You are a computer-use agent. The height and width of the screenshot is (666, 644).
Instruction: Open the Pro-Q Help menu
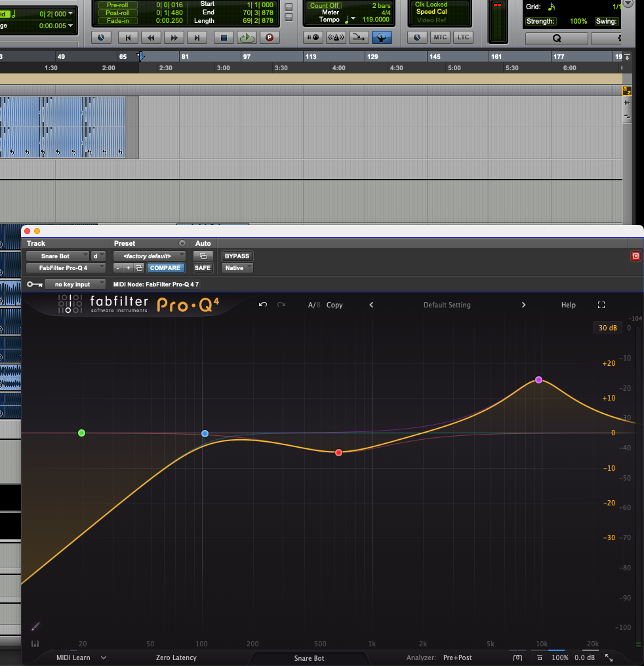pyautogui.click(x=568, y=305)
